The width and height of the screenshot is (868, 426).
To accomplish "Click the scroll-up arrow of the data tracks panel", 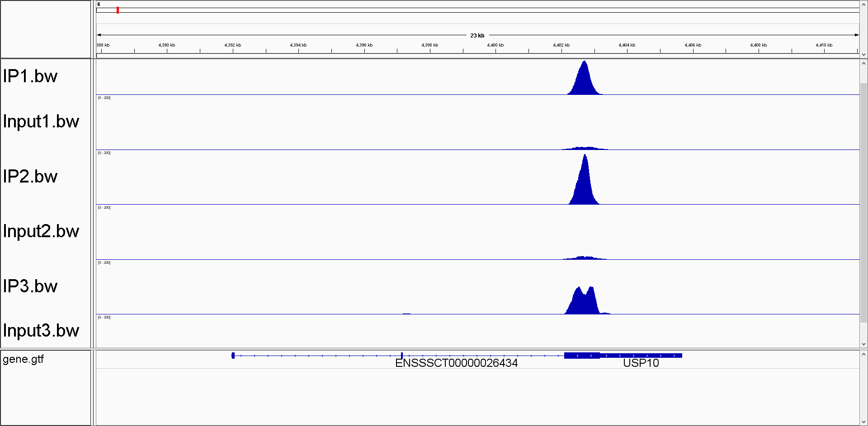I will 863,64.
